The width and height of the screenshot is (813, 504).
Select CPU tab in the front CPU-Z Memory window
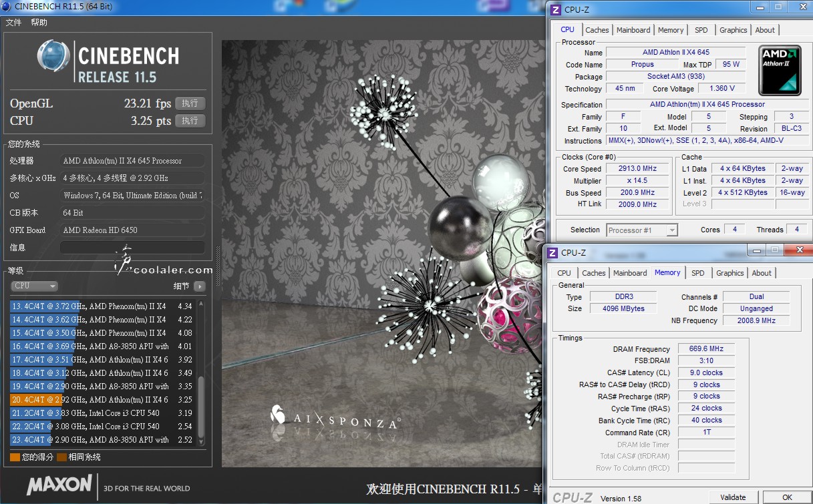[x=564, y=273]
